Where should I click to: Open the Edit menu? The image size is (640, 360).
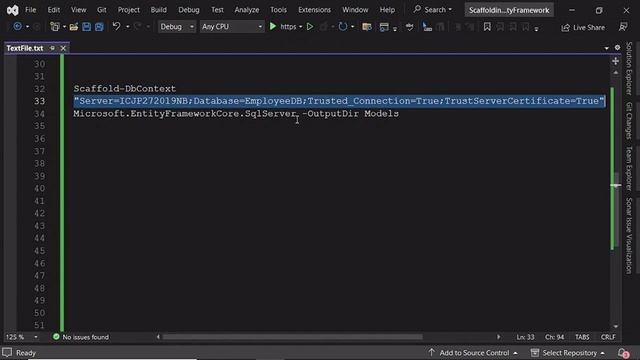(53, 10)
